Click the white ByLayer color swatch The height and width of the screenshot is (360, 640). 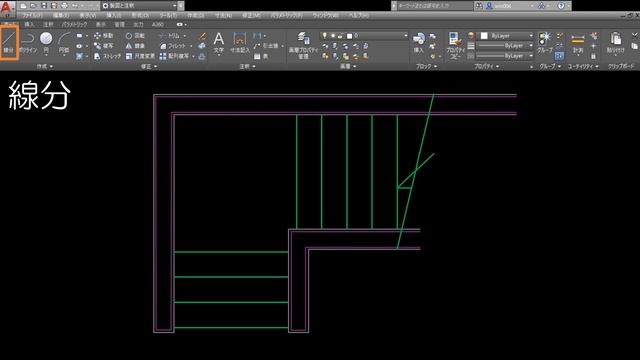click(x=484, y=36)
